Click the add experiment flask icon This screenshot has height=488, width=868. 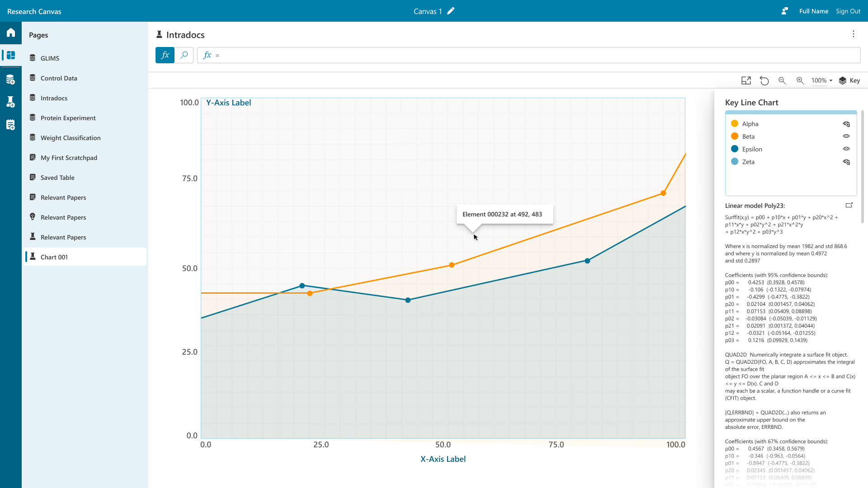[11, 102]
